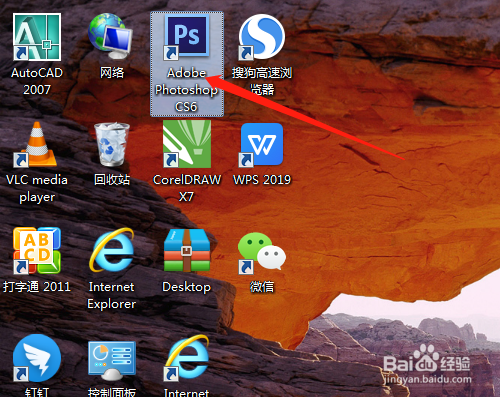Select the Desktop WinRAR archive icon
Image resolution: width=500 pixels, height=397 pixels.
pos(187,251)
